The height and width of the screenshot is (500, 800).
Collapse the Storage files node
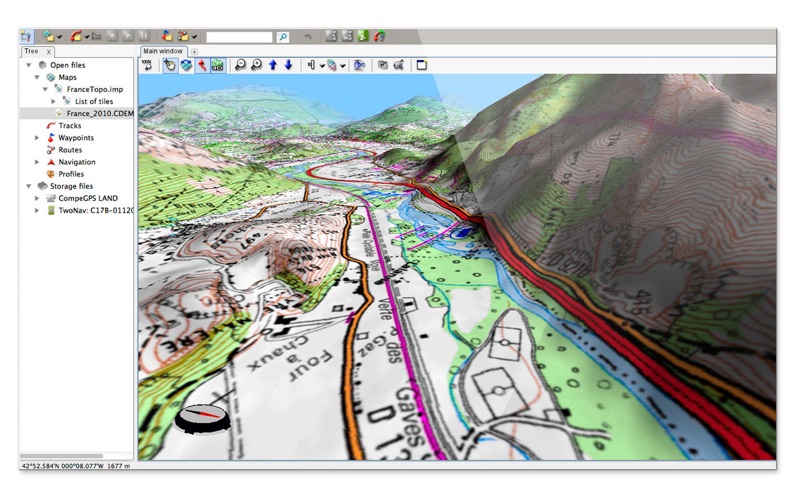(x=29, y=186)
